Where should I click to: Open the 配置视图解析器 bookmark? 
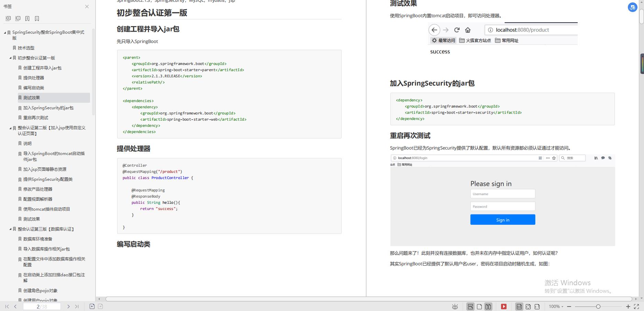click(x=38, y=199)
